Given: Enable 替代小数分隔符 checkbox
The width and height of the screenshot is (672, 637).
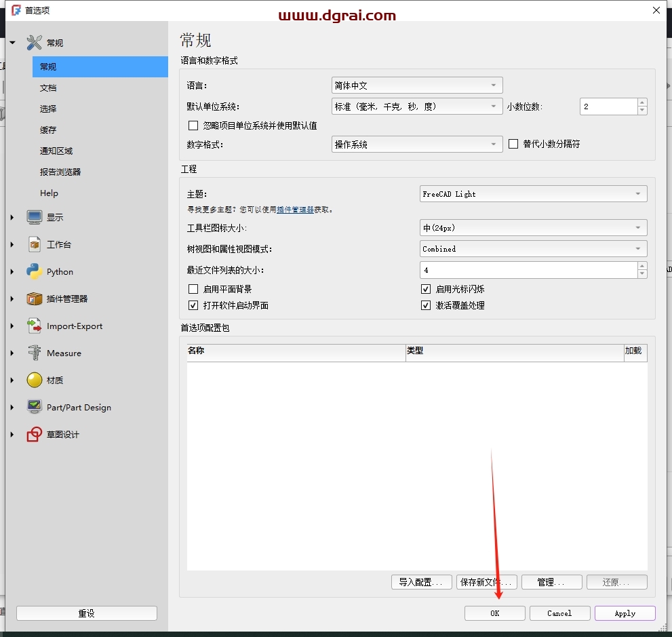Looking at the screenshot, I should (513, 144).
